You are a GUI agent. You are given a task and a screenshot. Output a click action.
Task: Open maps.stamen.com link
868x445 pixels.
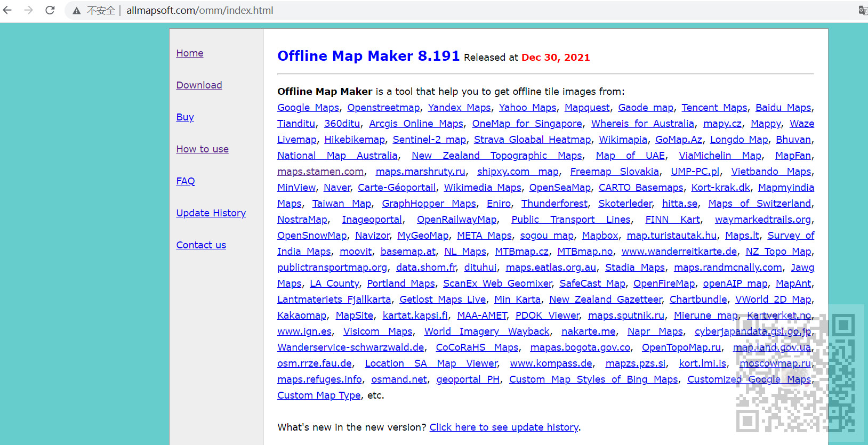[x=320, y=172]
